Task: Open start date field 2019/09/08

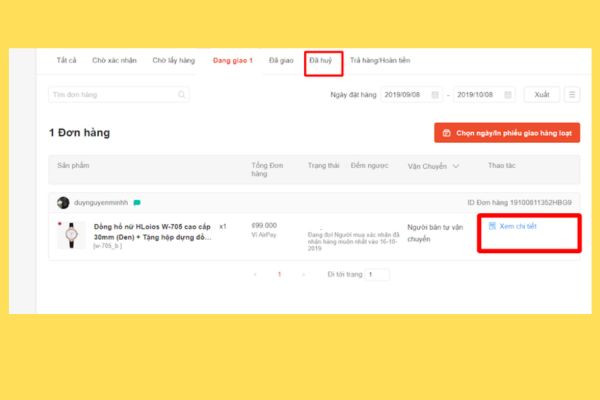Action: point(411,95)
